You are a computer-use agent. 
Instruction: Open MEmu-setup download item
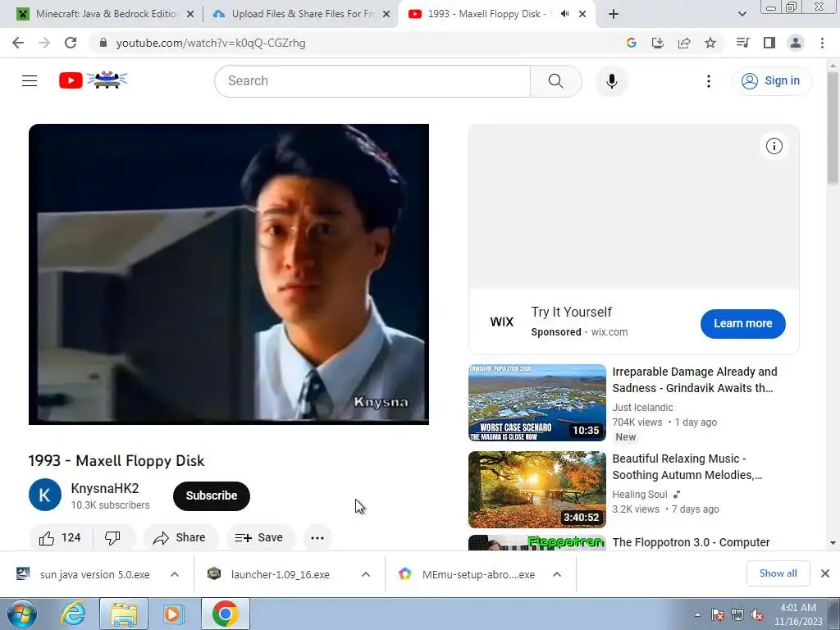pyautogui.click(x=467, y=574)
